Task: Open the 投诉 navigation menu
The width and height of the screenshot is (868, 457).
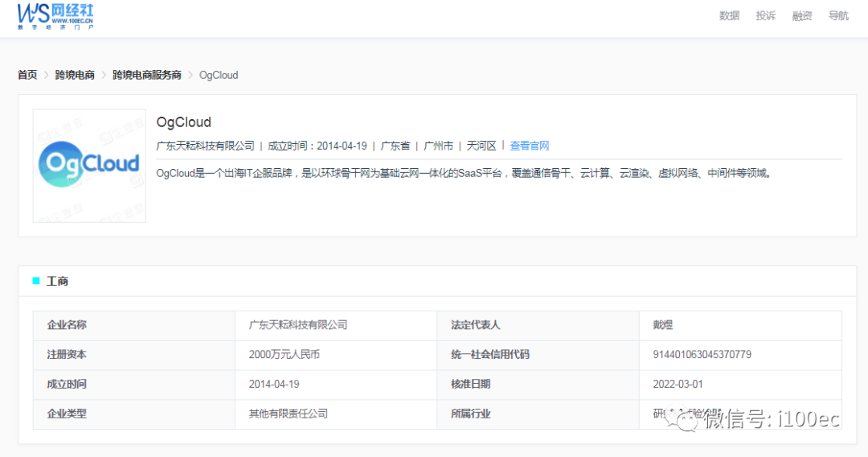Action: (x=766, y=15)
